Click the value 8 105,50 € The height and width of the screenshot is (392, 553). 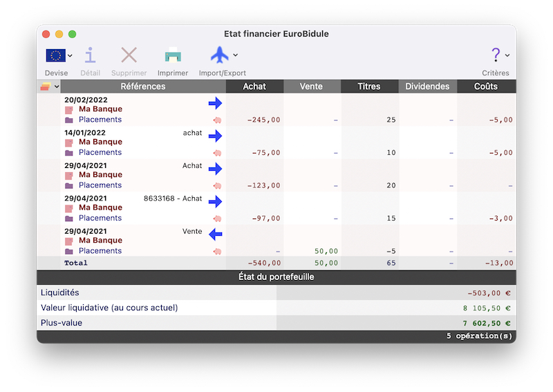coord(487,308)
